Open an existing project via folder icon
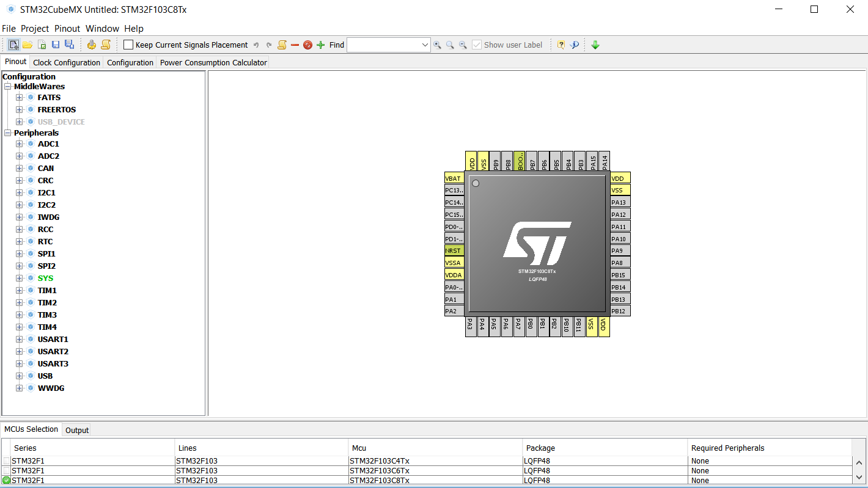868x488 pixels. (x=28, y=45)
